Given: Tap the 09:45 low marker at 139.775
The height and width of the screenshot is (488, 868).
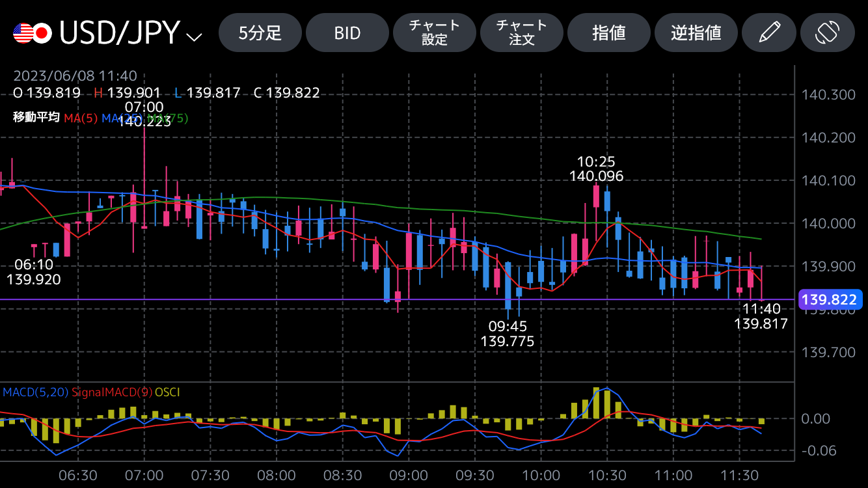Looking at the screenshot, I should pyautogui.click(x=508, y=333).
